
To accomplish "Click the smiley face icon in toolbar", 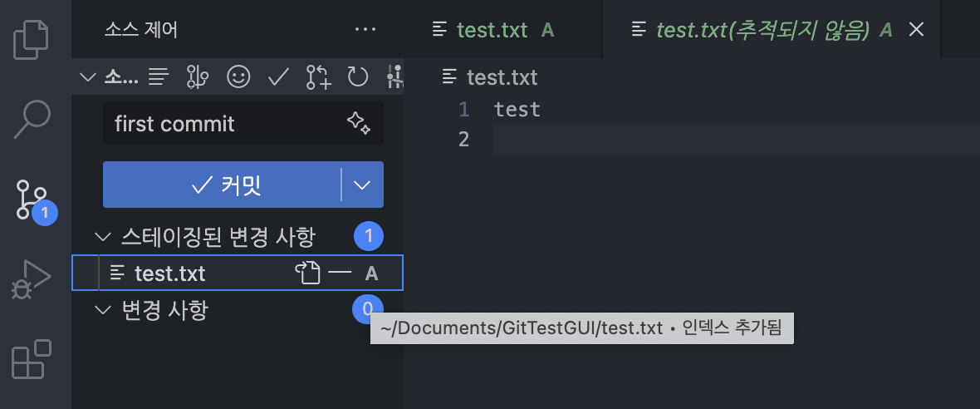I will [238, 77].
